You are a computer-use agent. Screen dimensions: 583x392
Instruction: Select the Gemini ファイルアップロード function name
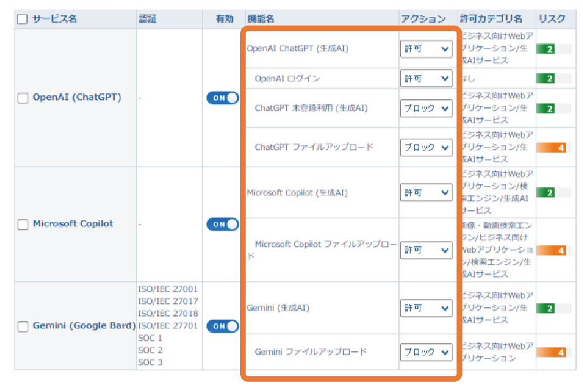tap(311, 352)
